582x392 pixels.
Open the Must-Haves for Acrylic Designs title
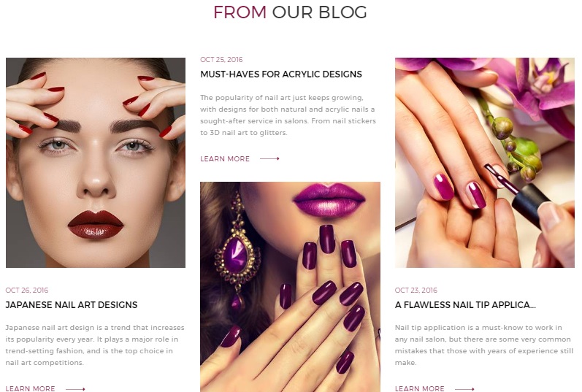(x=281, y=74)
